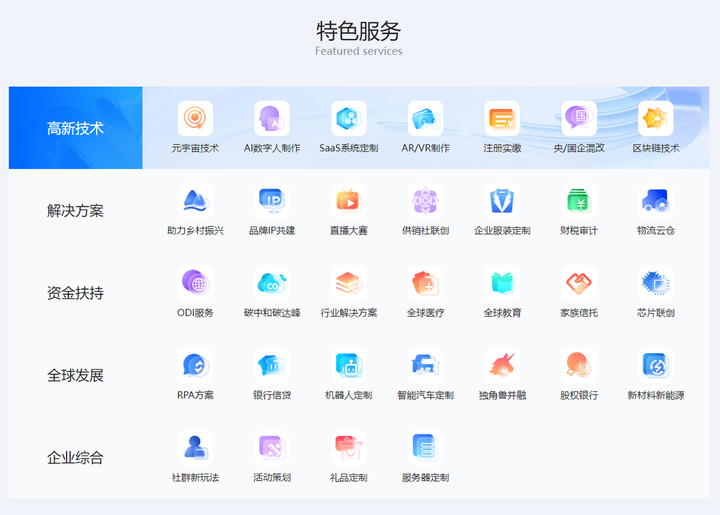Screen dimensions: 720x515
Task: Click the 品牌IP共建 monitor icon
Action: (x=272, y=201)
